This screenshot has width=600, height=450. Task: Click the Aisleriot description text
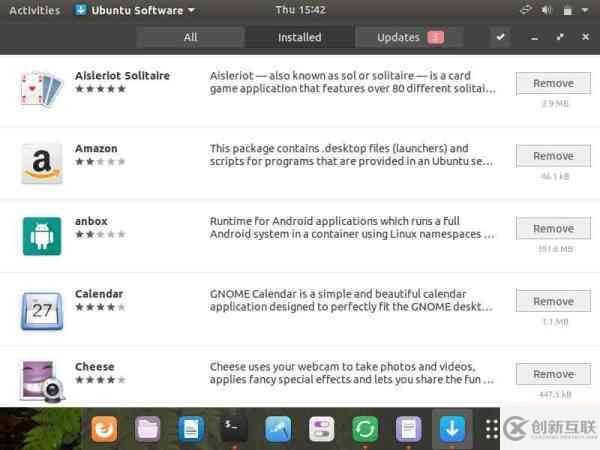(x=352, y=82)
